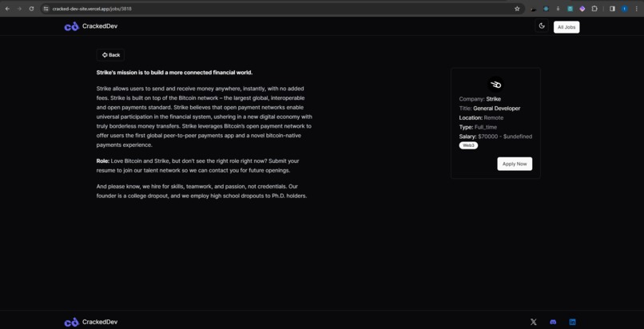Viewport: 644px width, 329px height.
Task: Click the address bar URL
Action: [x=92, y=9]
